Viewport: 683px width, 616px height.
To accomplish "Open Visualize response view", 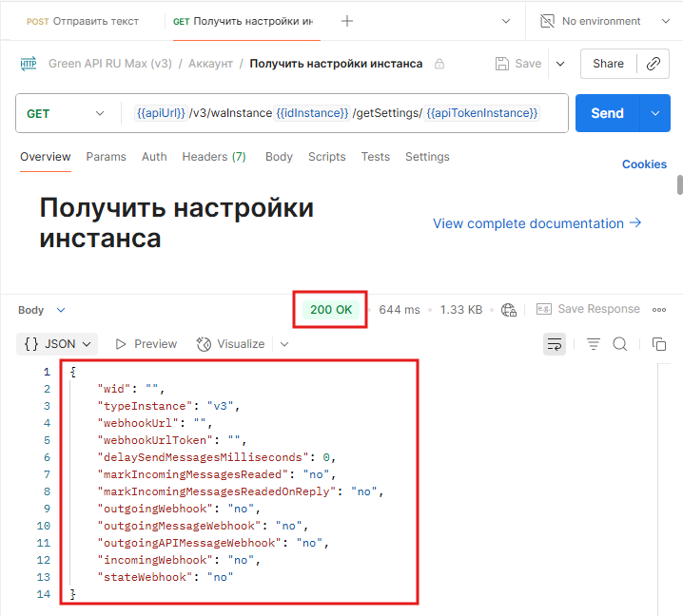I will click(x=230, y=344).
